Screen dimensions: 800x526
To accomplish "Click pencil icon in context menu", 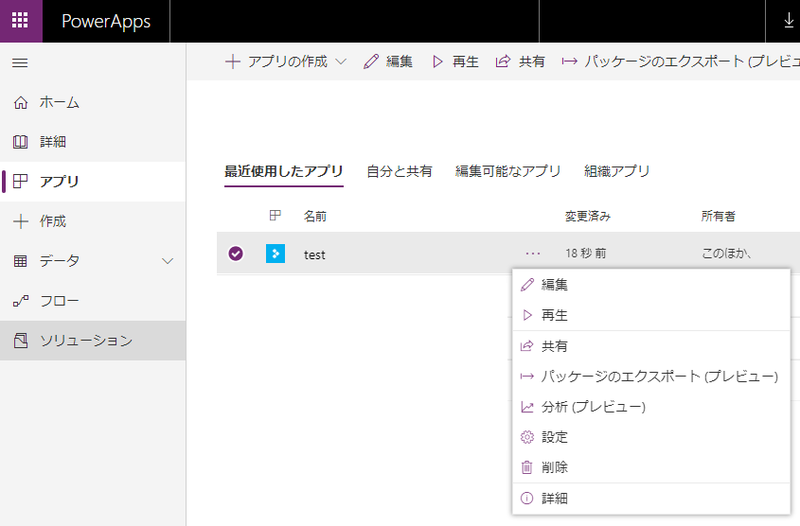I will [x=527, y=285].
